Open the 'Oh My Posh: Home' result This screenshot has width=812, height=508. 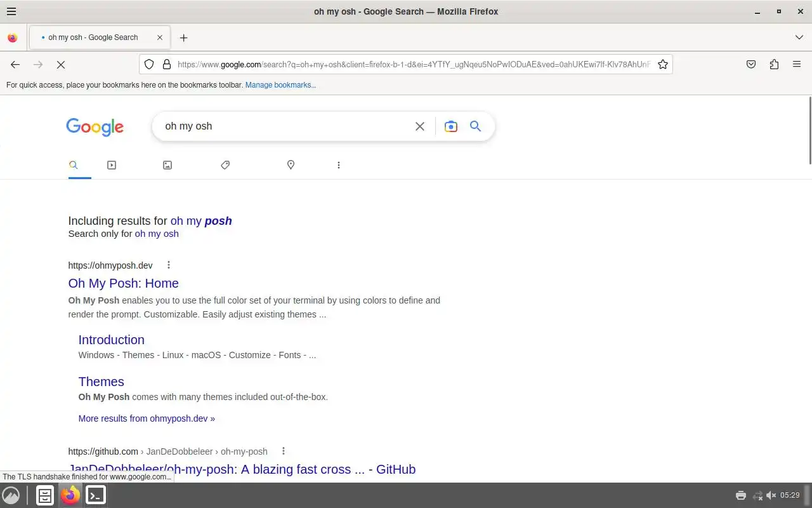124,283
